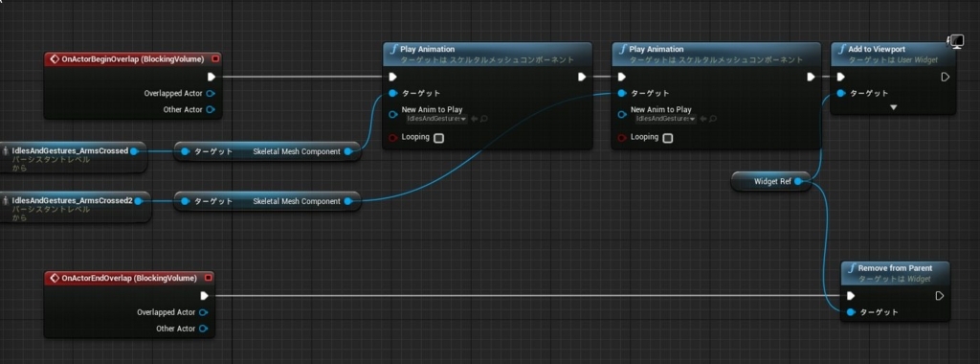The image size is (980, 364).
Task: Select IdlesAndGestures_ArmsCrossed2 actor reference label
Action: point(72,201)
